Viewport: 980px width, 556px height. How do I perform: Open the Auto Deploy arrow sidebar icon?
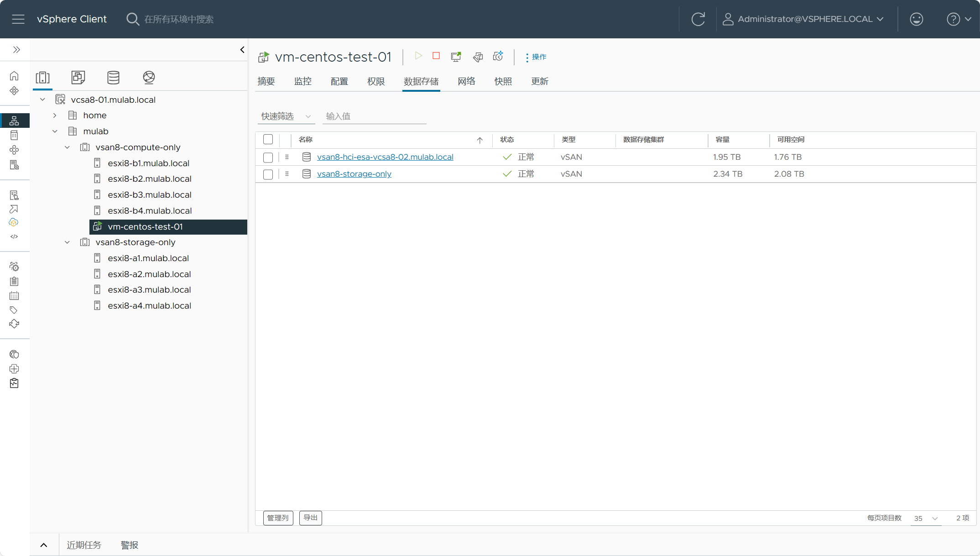click(14, 209)
